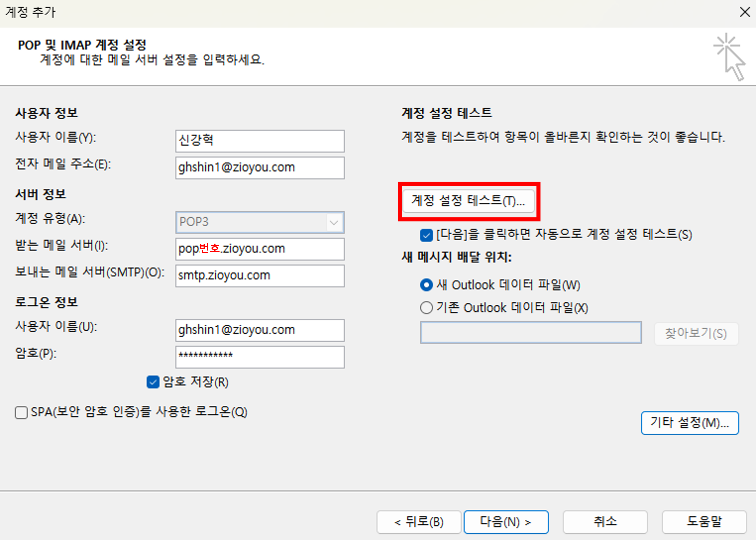Image resolution: width=756 pixels, height=540 pixels.
Task: Select 기존 Outlook 데이터 파일(X) radio
Action: pos(426,308)
